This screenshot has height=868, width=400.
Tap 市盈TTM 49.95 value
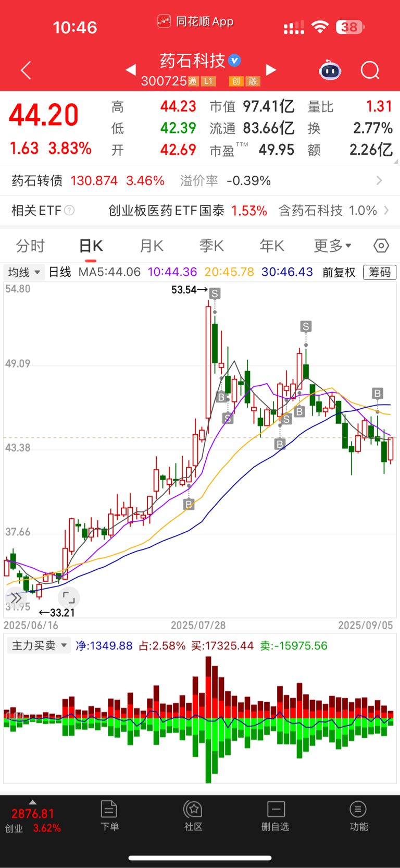[x=277, y=150]
